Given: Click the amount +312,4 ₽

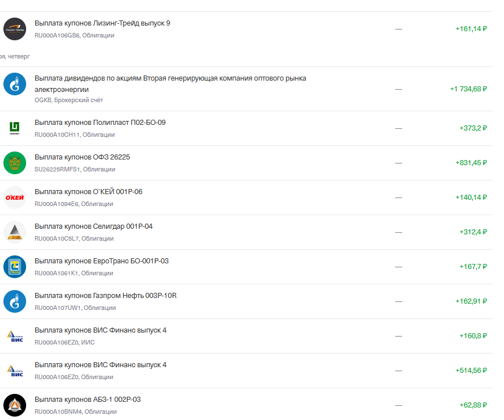Looking at the screenshot, I should tap(473, 232).
